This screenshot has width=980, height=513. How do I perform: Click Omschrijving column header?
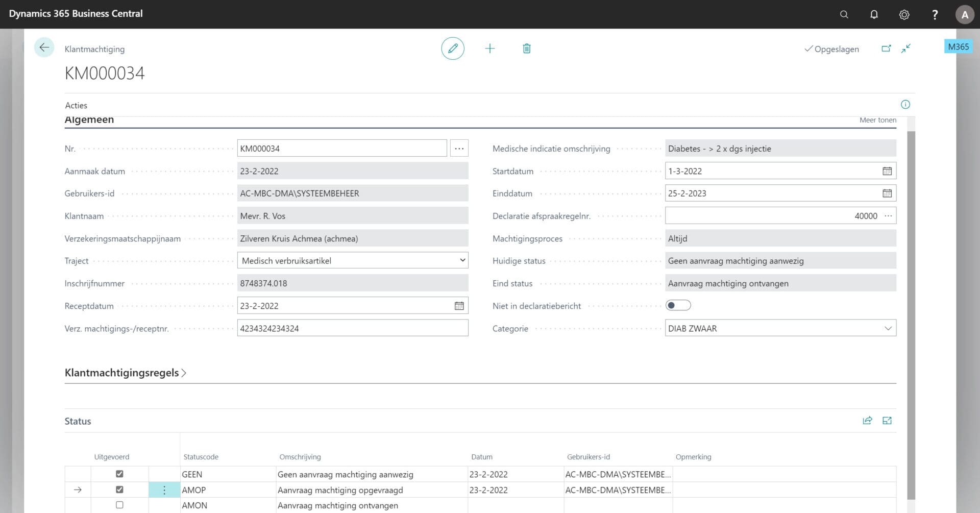300,457
